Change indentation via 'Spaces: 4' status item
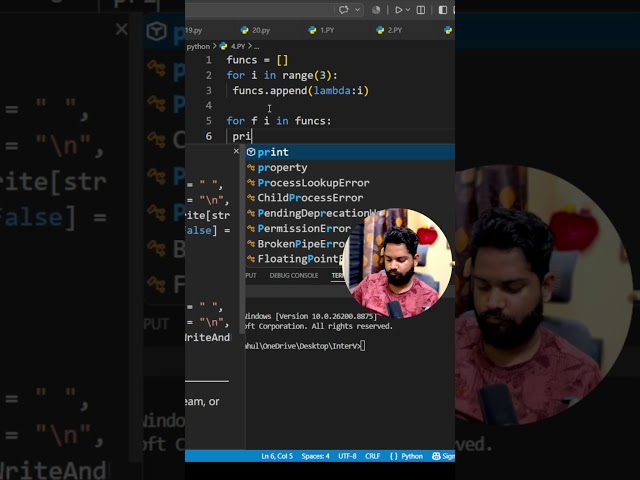This screenshot has height=480, width=640. click(x=316, y=456)
